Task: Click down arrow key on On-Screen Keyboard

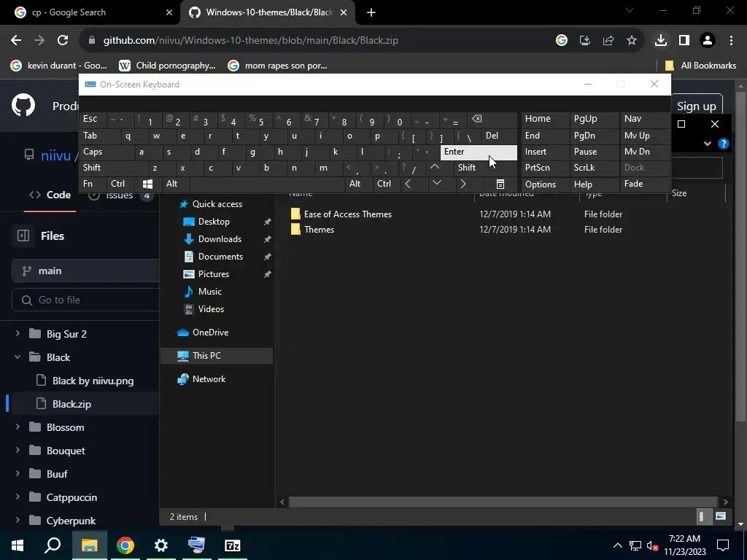Action: [437, 184]
